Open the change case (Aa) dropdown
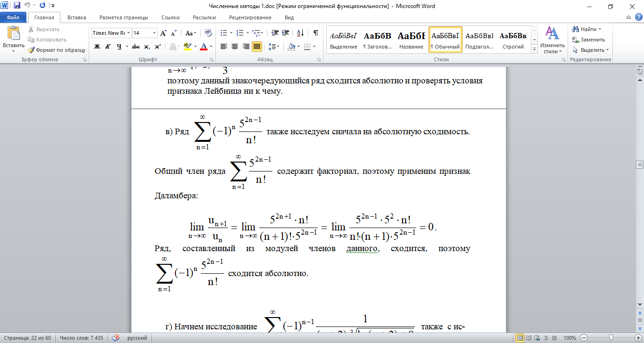This screenshot has width=644, height=343. click(191, 33)
